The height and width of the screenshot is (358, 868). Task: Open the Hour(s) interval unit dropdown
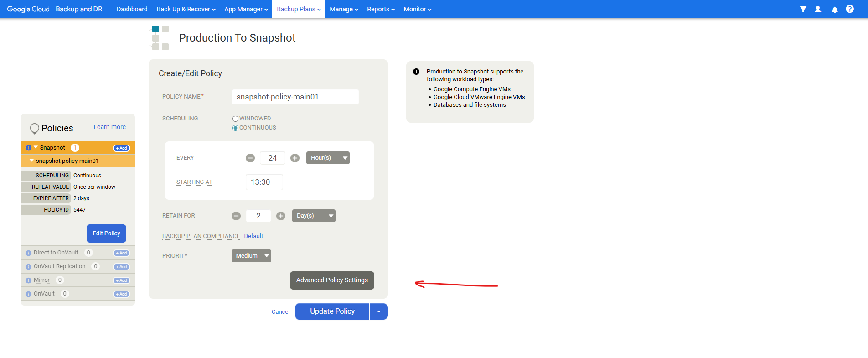pos(328,158)
